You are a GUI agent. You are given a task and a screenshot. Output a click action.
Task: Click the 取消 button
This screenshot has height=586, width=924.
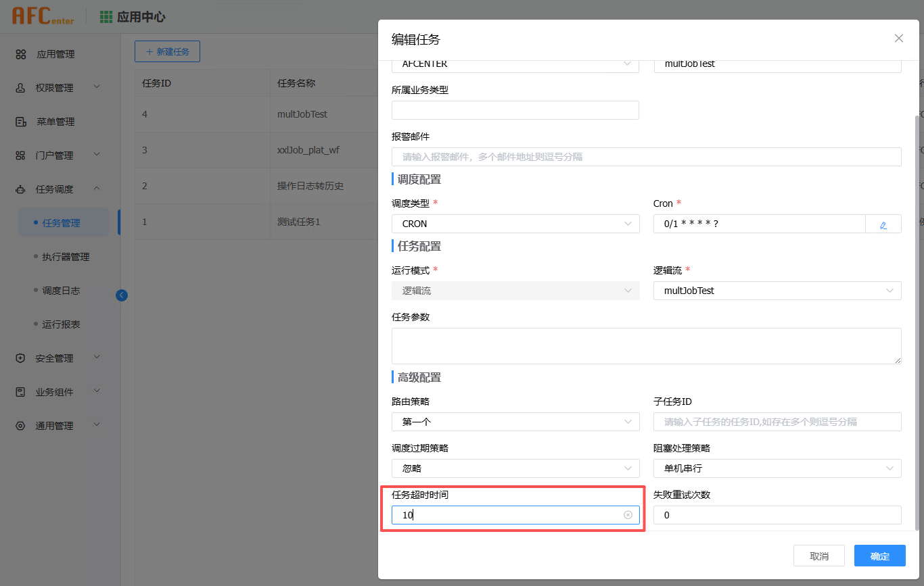[818, 556]
